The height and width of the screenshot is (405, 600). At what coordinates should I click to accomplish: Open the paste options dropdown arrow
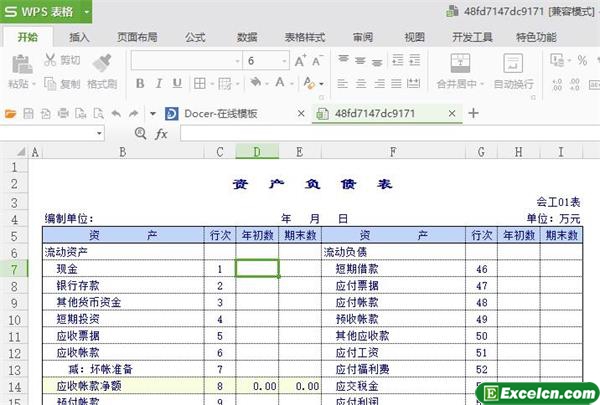(x=34, y=84)
